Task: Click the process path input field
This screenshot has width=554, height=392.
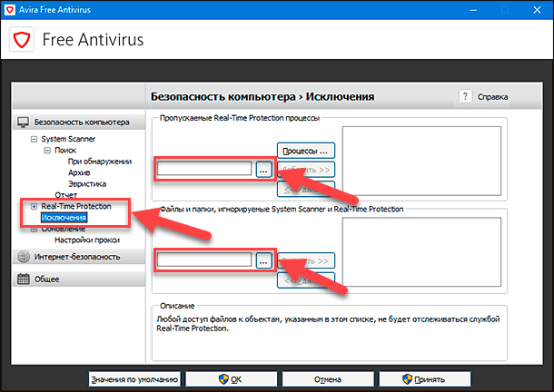Action: [x=204, y=169]
